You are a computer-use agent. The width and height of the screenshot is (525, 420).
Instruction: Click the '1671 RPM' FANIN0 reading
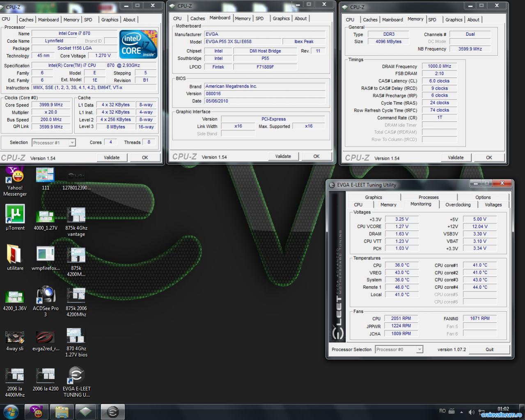pos(480,319)
